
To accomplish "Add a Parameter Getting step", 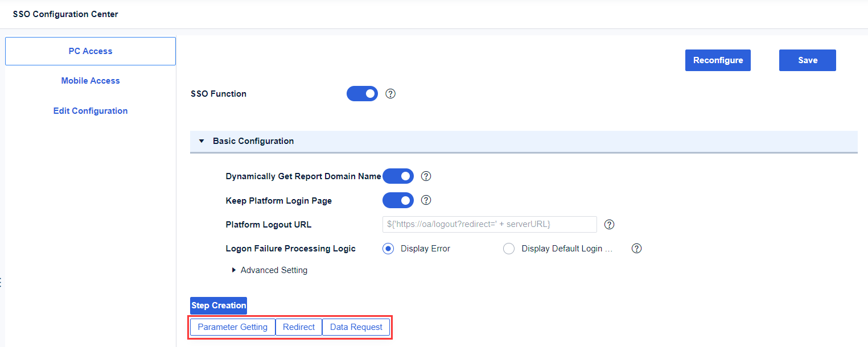I will click(x=232, y=327).
